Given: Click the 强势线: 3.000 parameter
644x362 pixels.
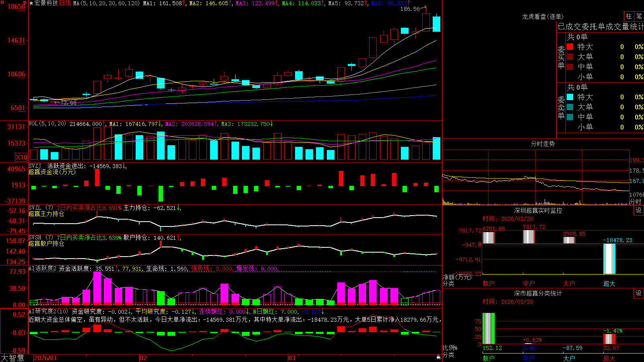Looking at the screenshot, I should (212, 269).
